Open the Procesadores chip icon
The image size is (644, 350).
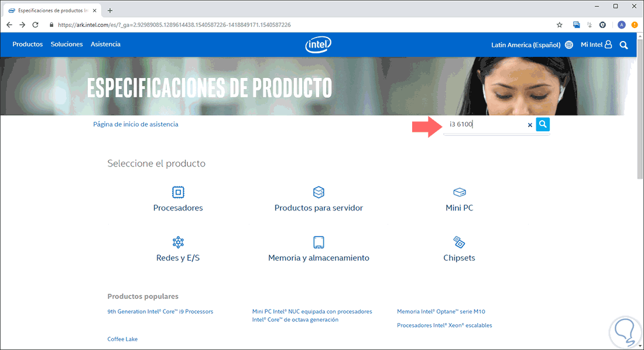(178, 192)
